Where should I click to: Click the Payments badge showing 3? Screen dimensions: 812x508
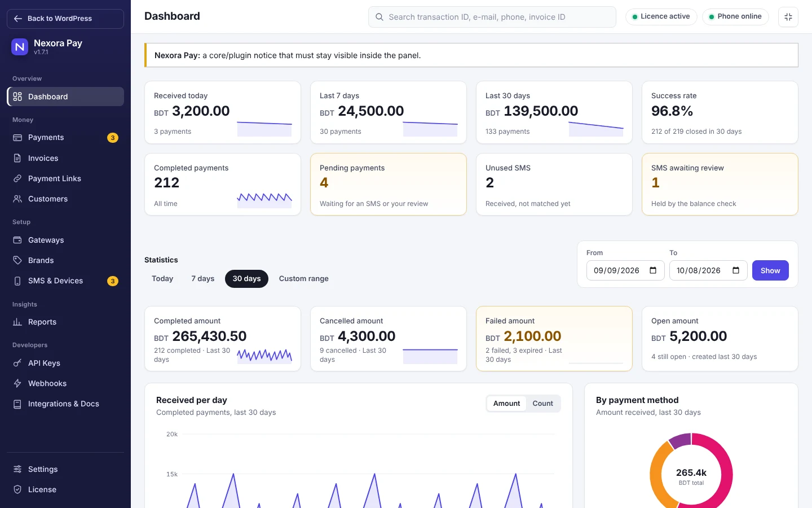(113, 138)
